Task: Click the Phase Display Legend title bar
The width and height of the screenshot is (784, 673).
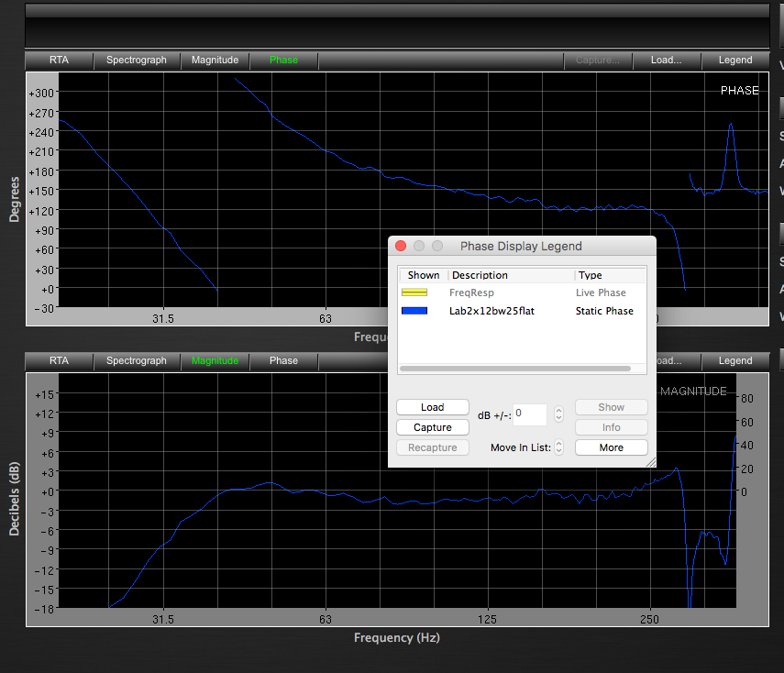Action: click(x=522, y=246)
